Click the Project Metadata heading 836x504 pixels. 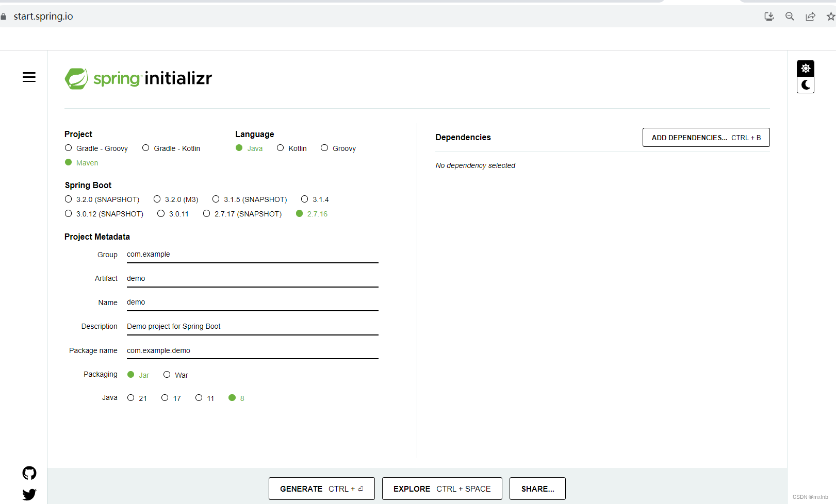(97, 237)
